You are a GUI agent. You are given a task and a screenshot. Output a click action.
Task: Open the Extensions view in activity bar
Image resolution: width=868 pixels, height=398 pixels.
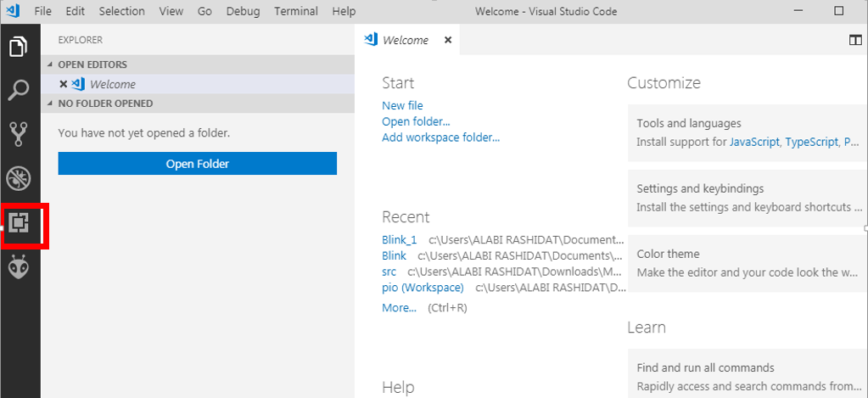click(19, 222)
